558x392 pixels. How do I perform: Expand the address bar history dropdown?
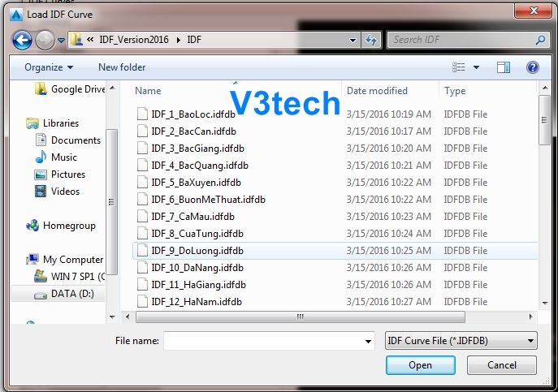pos(353,41)
